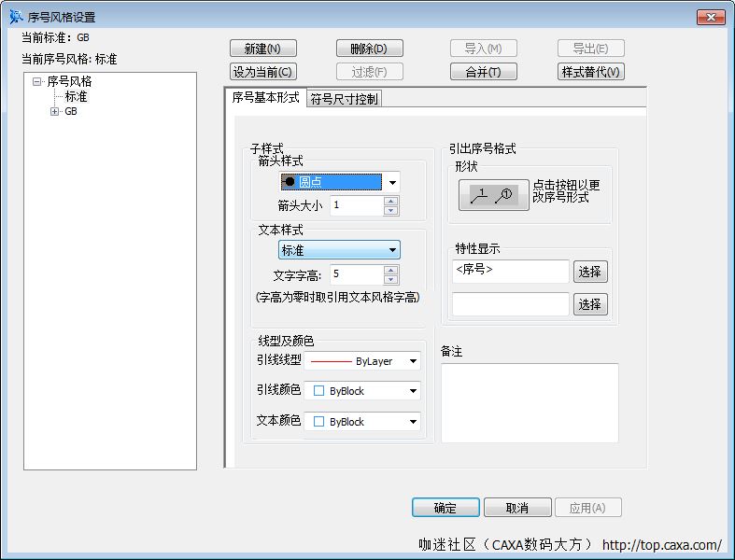Select the 序号基本形式 tab
The image size is (735, 560).
[265, 98]
